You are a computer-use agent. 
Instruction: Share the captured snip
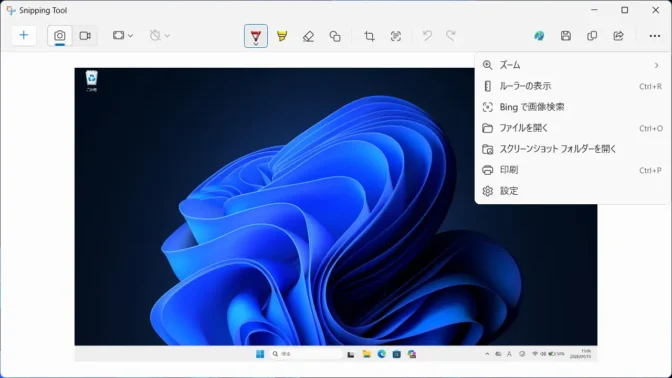[618, 36]
